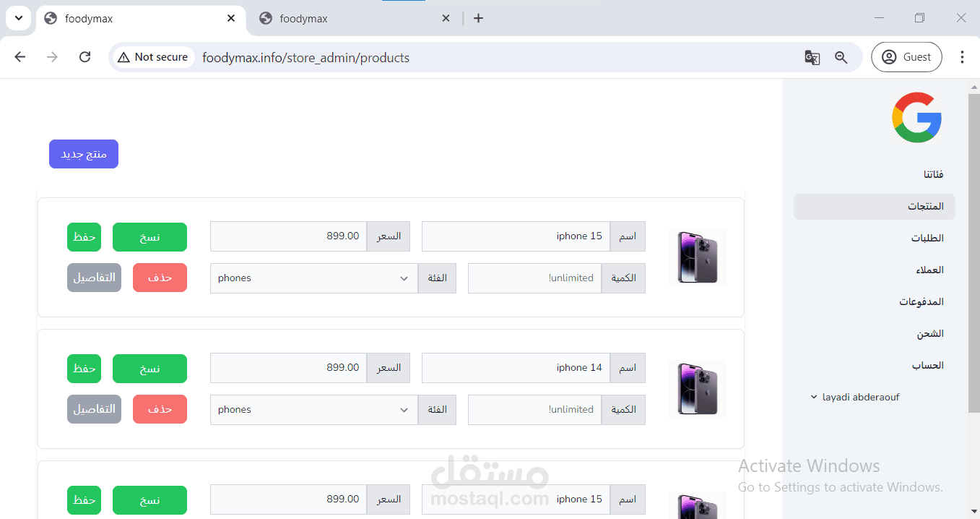This screenshot has height=519, width=980.
Task: Reload the page with refresh icon
Action: tap(84, 57)
